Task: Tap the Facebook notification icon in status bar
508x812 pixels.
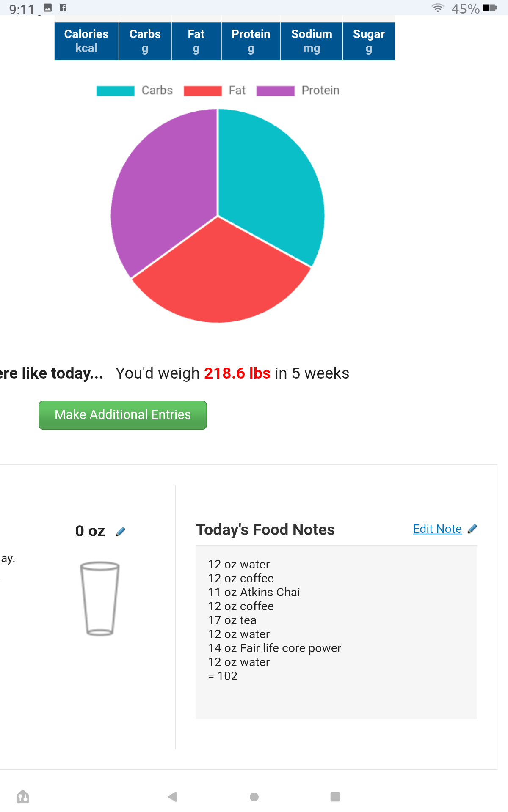Action: [63, 8]
